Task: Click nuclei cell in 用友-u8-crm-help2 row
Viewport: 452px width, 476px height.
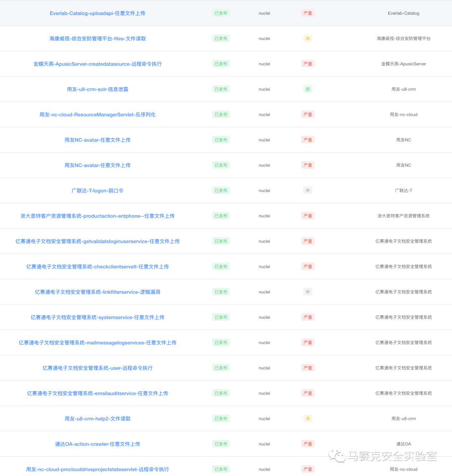Action: click(x=264, y=419)
